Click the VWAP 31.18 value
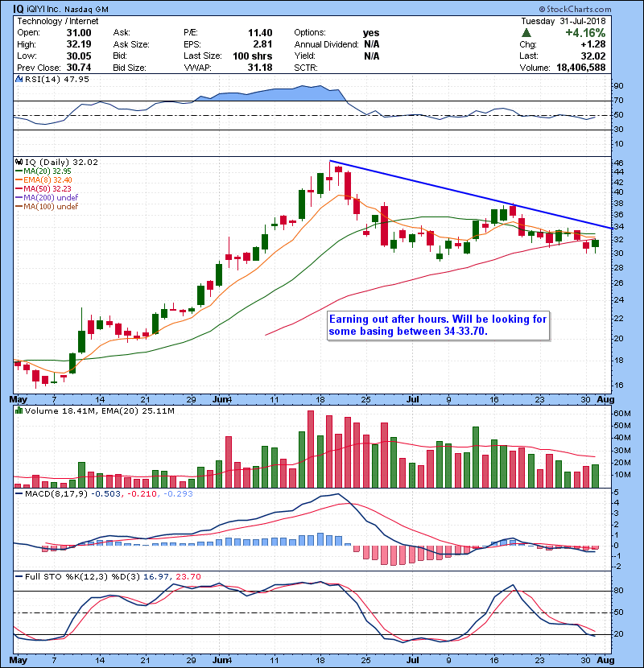 pyautogui.click(x=260, y=68)
